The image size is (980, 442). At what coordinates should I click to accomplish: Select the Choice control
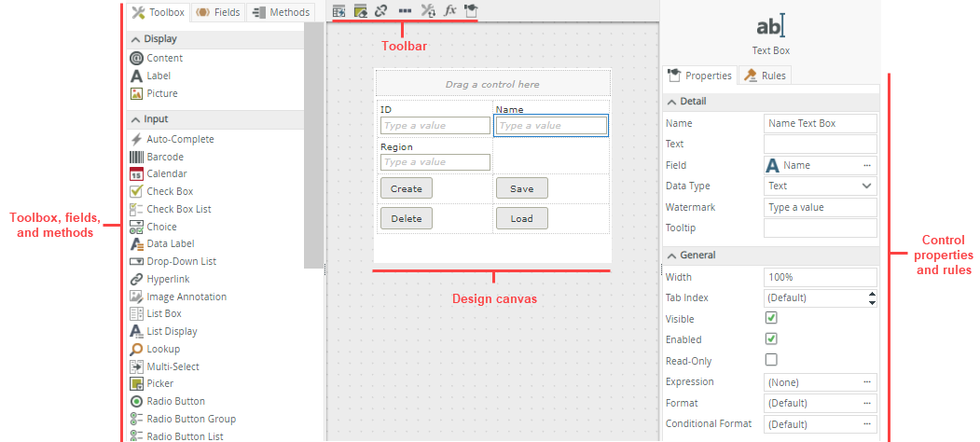click(153, 227)
